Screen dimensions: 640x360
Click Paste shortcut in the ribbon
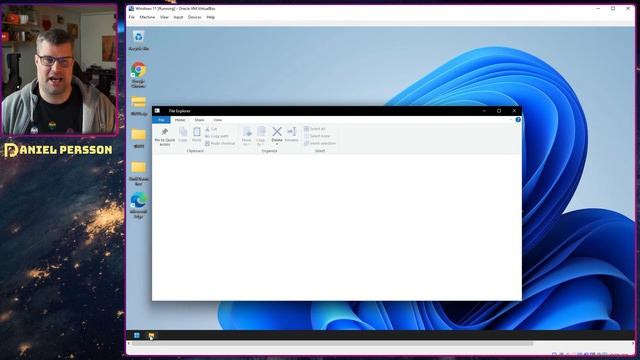[220, 143]
